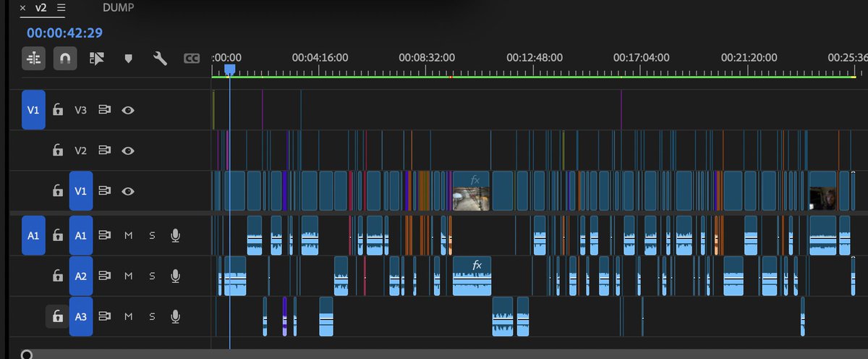Enable voice-over record on A2
Screen dimensions: 868x359
point(175,276)
